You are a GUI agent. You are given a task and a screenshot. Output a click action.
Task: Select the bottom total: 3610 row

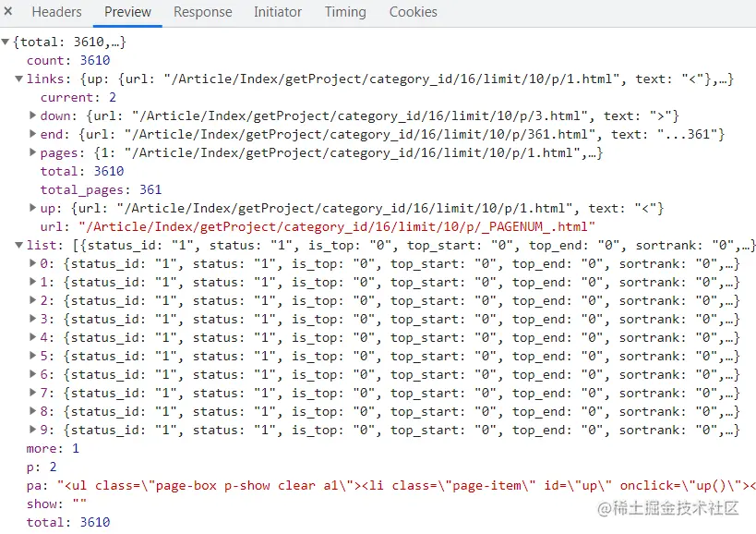68,522
